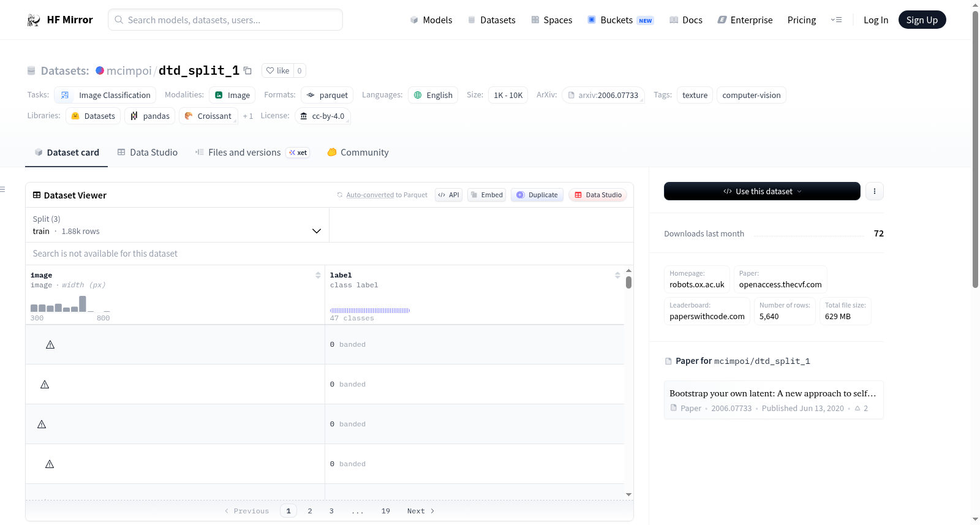Open the Datasets navigation item

(492, 20)
